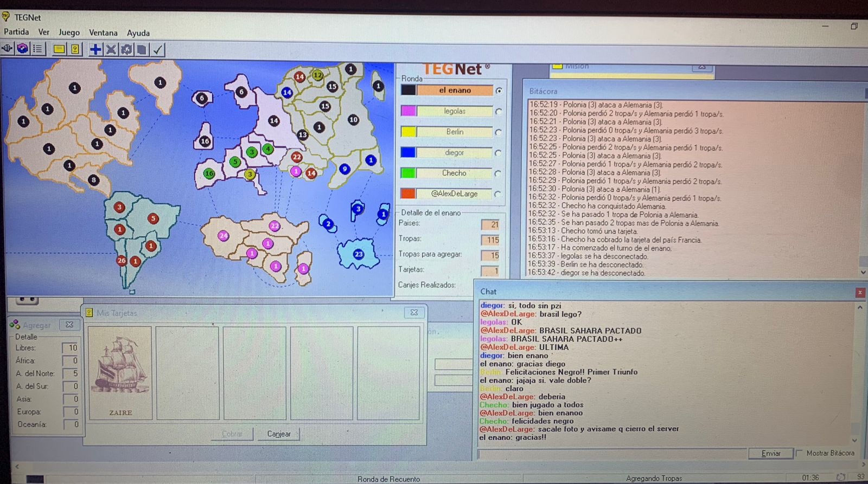Viewport: 868px width, 484px height.
Task: Click the blue plus add-troops toolbar icon
Action: pos(95,49)
